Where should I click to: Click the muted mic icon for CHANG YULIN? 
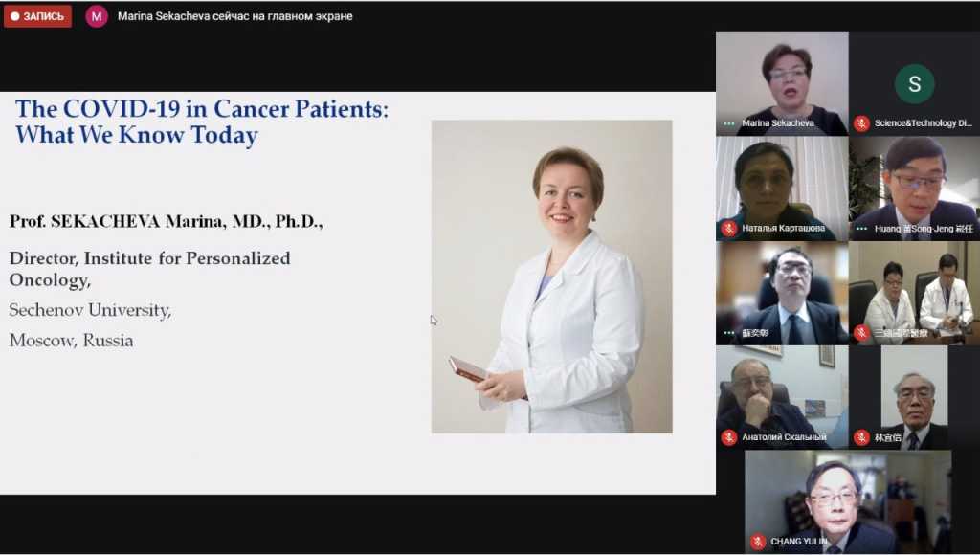[758, 542]
